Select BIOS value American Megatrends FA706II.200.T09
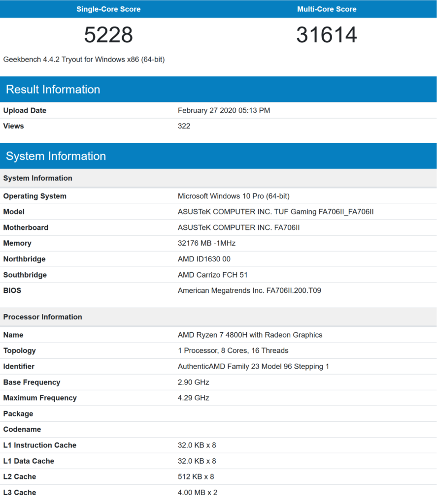The image size is (437, 504). tap(249, 290)
